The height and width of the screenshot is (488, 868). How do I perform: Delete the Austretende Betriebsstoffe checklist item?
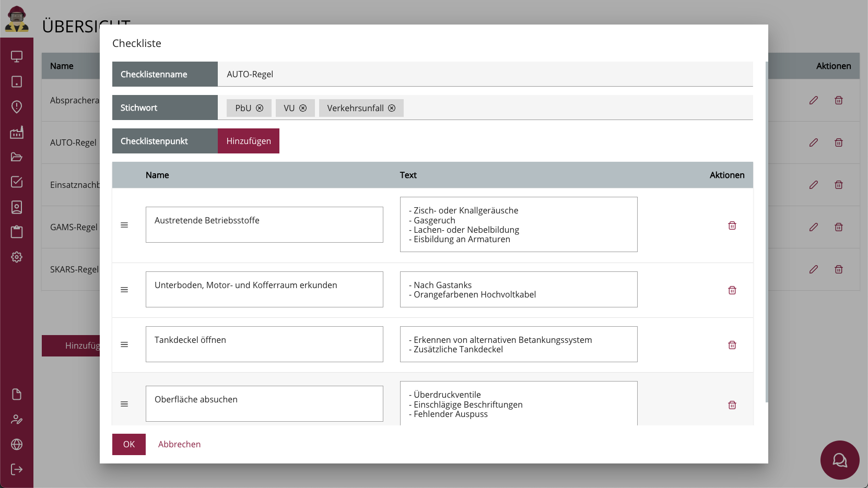point(732,225)
